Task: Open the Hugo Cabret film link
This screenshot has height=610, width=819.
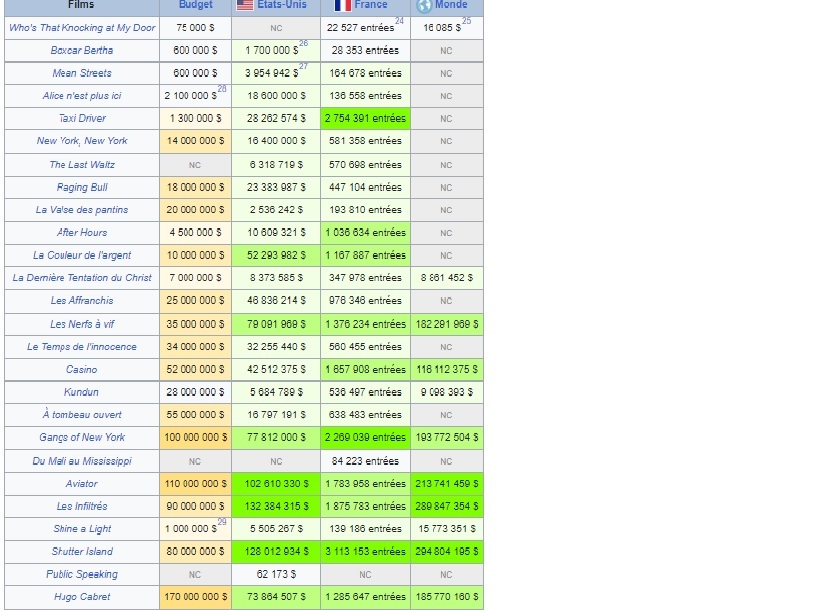Action: point(82,596)
